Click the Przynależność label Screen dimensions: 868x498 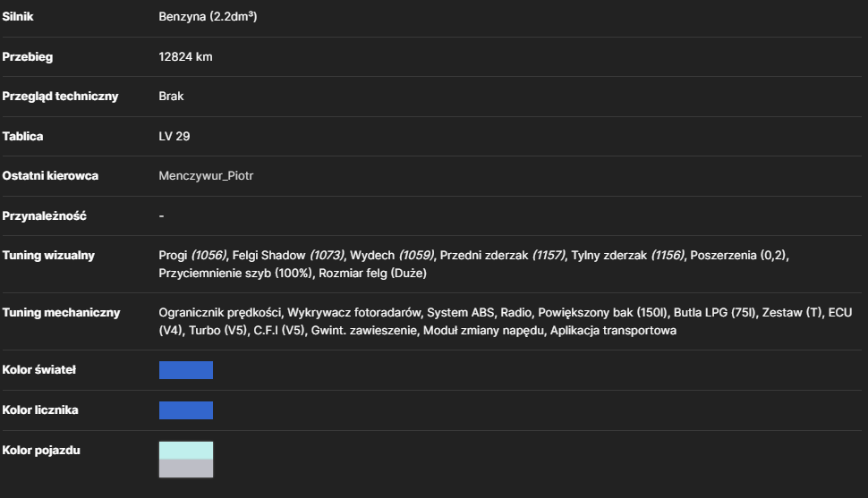[x=44, y=215]
